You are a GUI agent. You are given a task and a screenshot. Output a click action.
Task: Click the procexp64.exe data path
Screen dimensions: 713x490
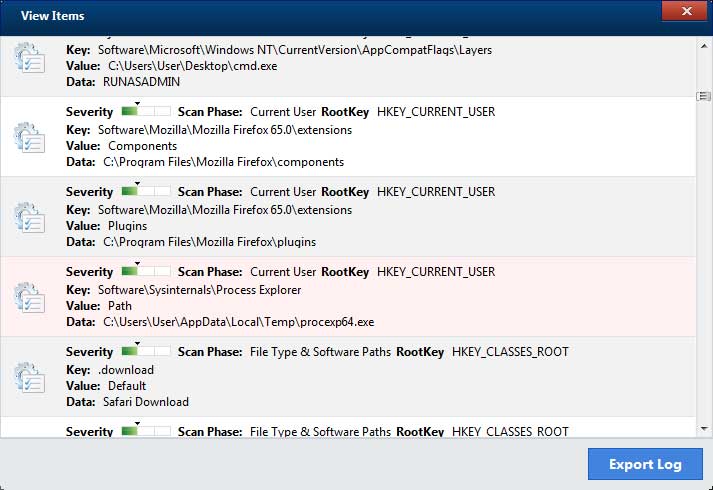pyautogui.click(x=239, y=321)
